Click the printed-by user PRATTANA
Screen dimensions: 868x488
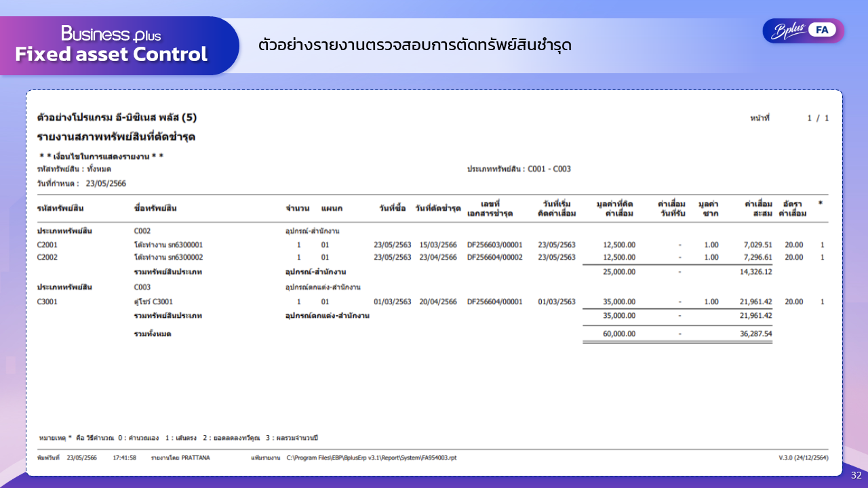(x=195, y=458)
